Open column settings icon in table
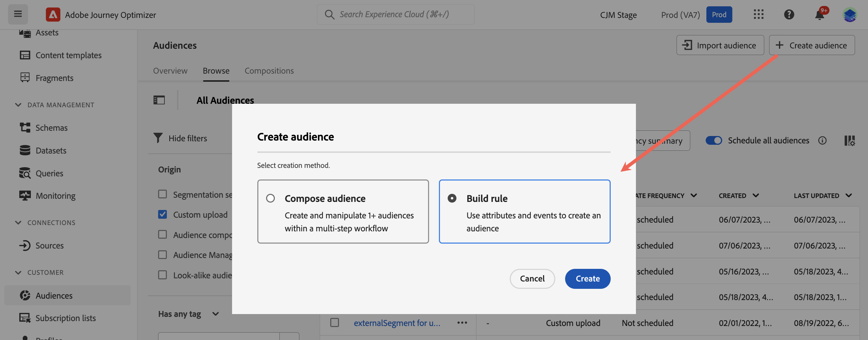This screenshot has width=868, height=340. pos(849,141)
